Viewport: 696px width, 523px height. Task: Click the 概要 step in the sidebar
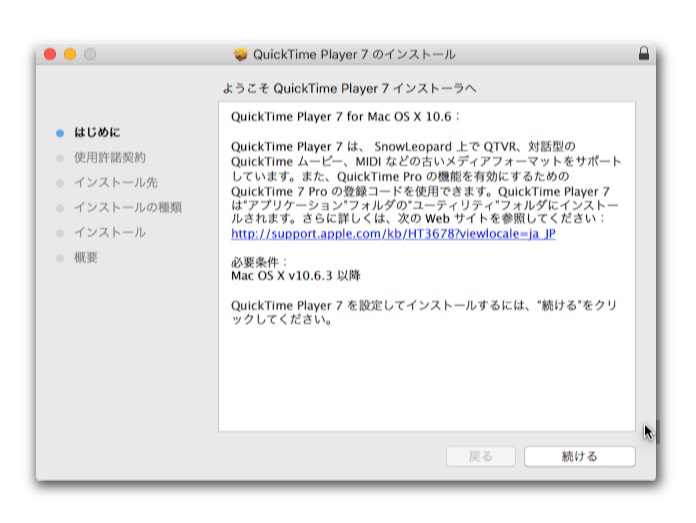point(85,257)
